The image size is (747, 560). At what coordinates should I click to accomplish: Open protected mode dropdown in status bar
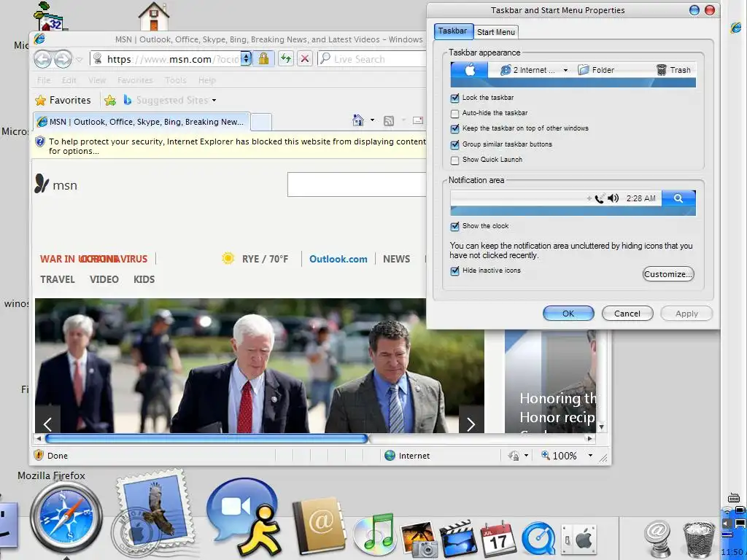(x=526, y=456)
